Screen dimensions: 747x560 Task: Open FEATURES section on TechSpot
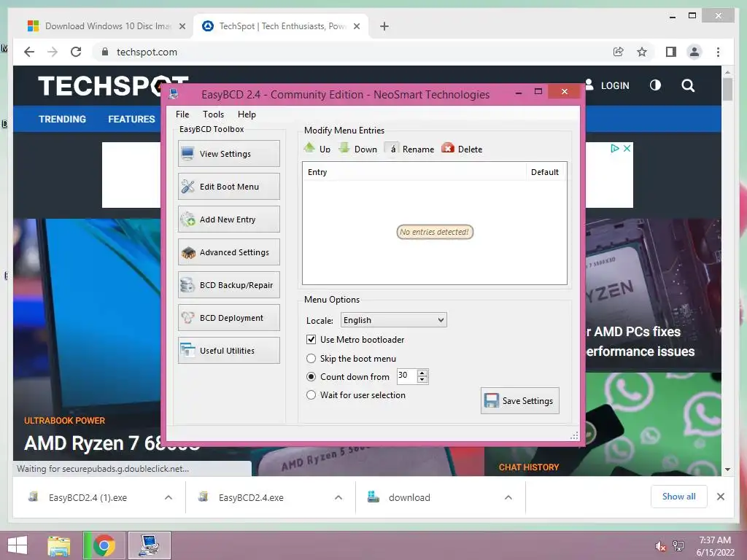(x=131, y=119)
